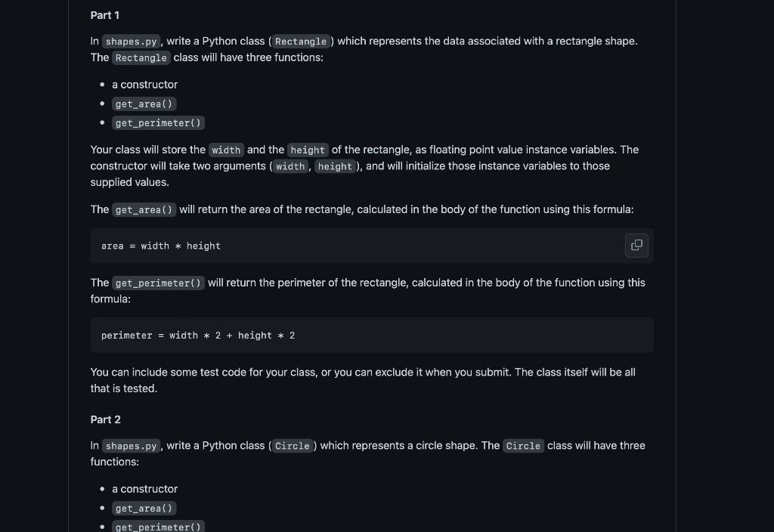Screen dimensions: 774x532
Task: Click the 'area = width * height' code text
Action: coord(161,246)
